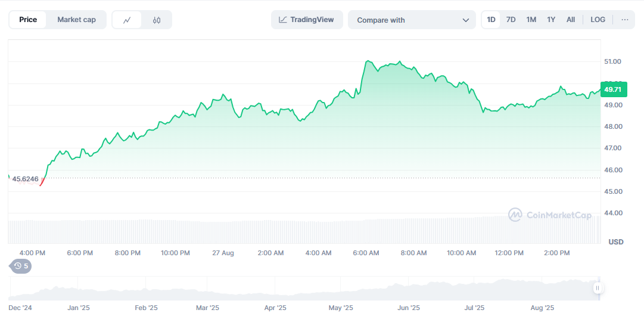
Task: Open the three-dot more options menu
Action: tap(625, 20)
